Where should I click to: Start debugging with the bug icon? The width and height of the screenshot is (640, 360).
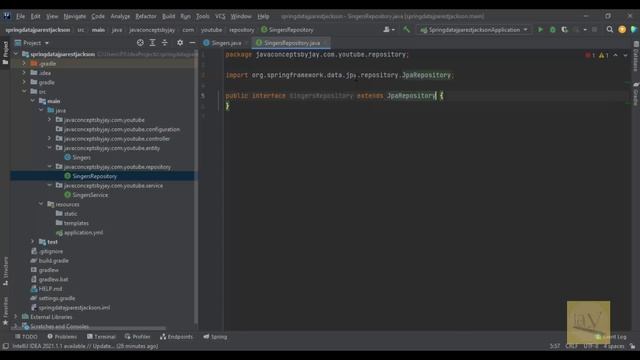(553, 30)
